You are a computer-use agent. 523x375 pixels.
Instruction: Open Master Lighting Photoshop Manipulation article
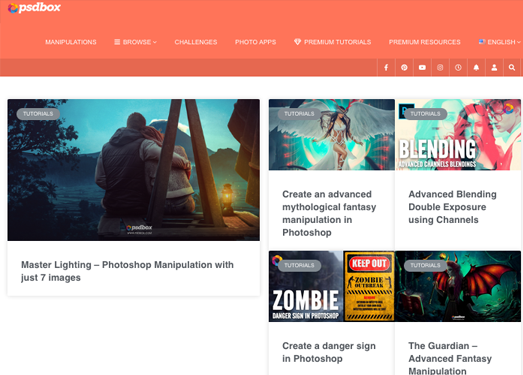(x=127, y=271)
